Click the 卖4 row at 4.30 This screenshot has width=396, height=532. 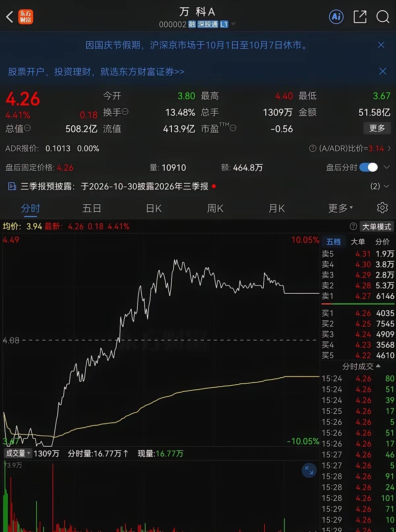(x=358, y=264)
